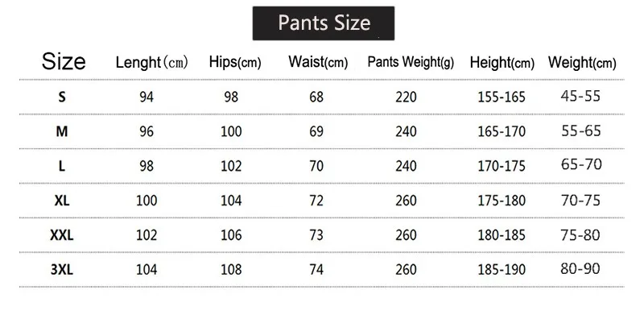Click the M size row label
Screen dimensions: 644x319
coord(62,131)
